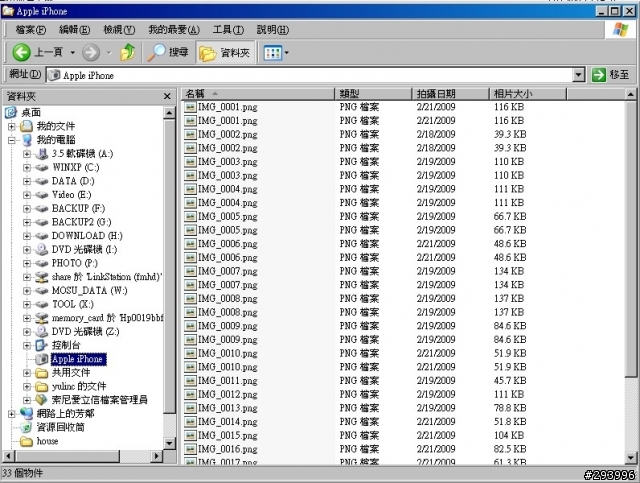Open the 檔案(F) menu
Image resolution: width=640 pixels, height=483 pixels.
tap(31, 29)
